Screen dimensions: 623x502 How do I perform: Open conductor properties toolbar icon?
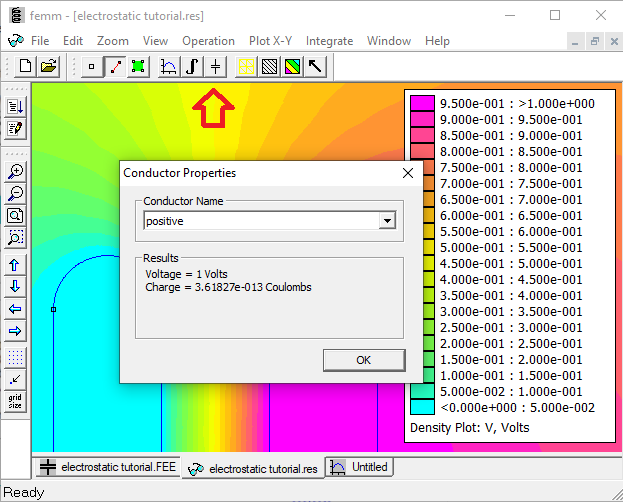coord(215,66)
